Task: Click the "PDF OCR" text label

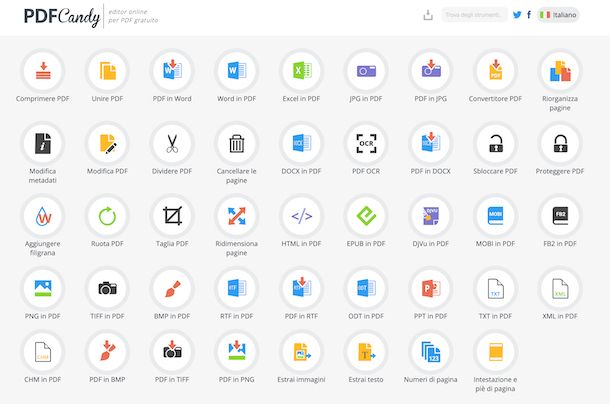Action: click(366, 171)
